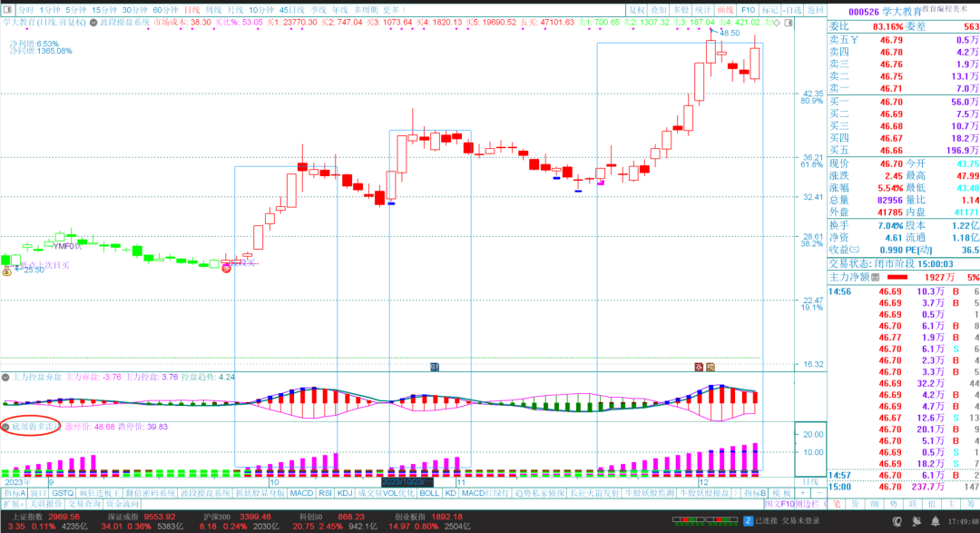
Task: Click the second orange event marker near December
Action: pyautogui.click(x=710, y=367)
